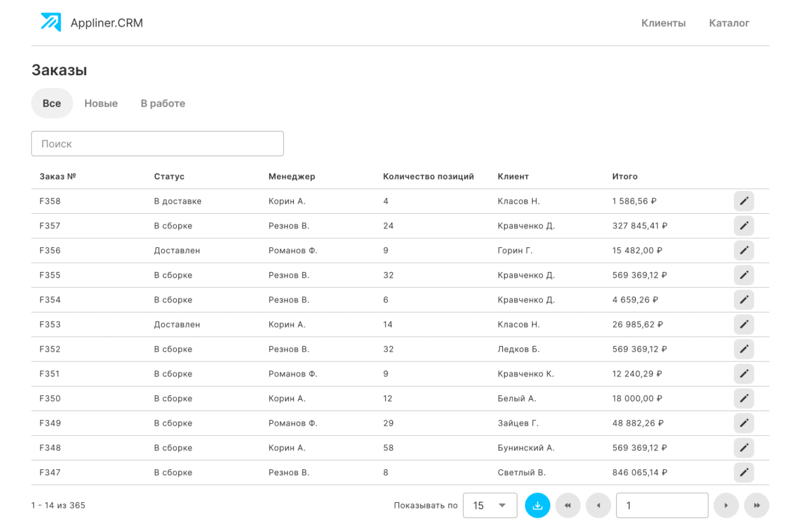Select the Все orders tab
The image size is (799, 532).
tap(52, 103)
